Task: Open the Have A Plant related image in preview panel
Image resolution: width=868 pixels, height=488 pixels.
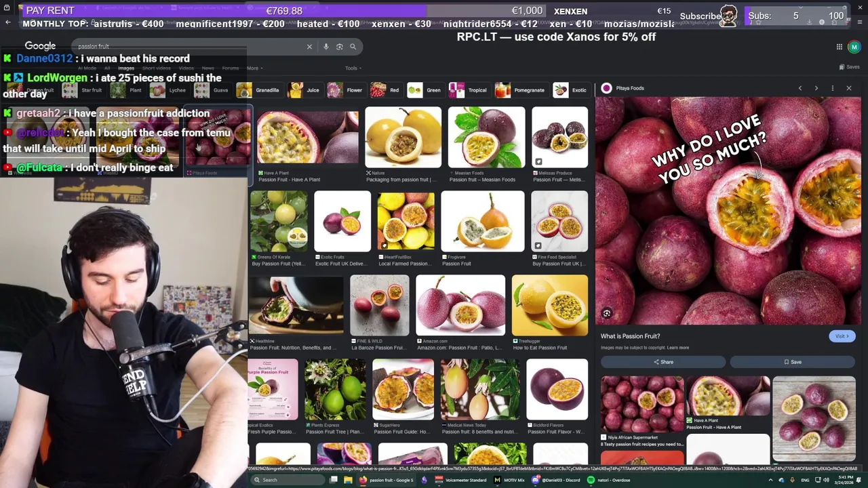Action: (x=728, y=396)
